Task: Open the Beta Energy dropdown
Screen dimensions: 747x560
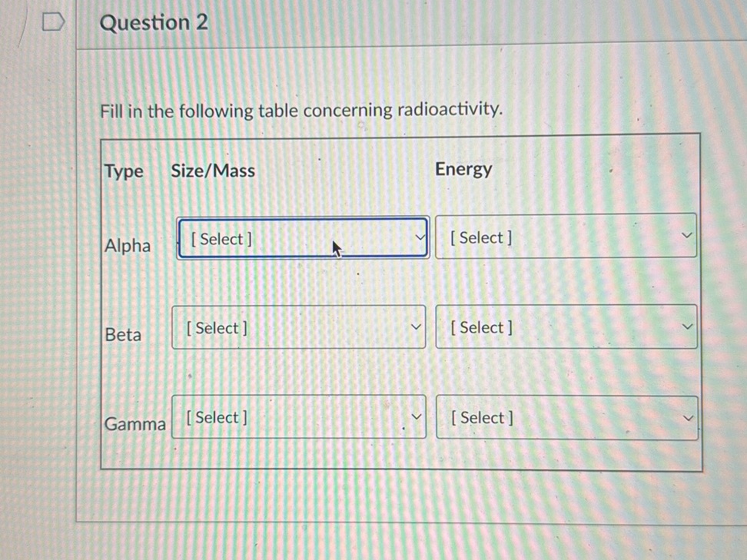Action: click(x=565, y=326)
